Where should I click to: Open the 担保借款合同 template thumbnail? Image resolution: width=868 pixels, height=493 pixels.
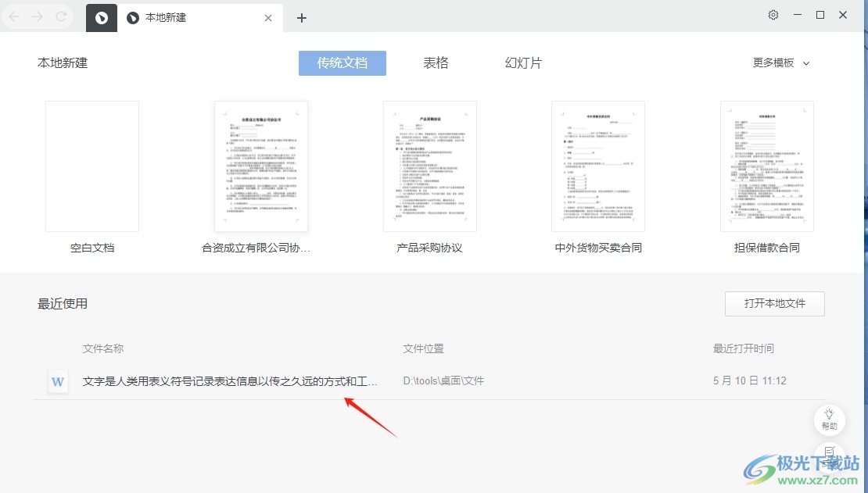(767, 166)
